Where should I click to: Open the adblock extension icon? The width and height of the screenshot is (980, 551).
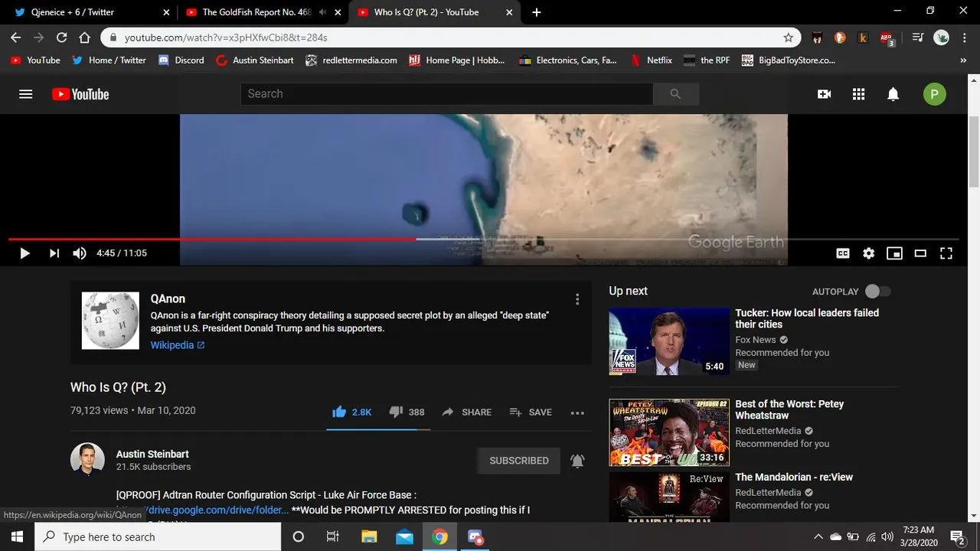887,37
